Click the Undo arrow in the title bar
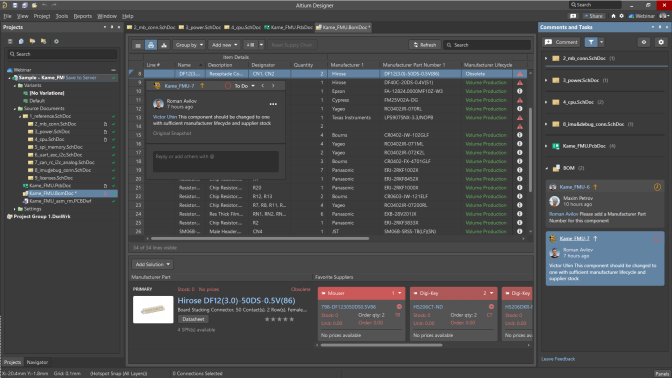The width and height of the screenshot is (672, 378). (x=44, y=5)
